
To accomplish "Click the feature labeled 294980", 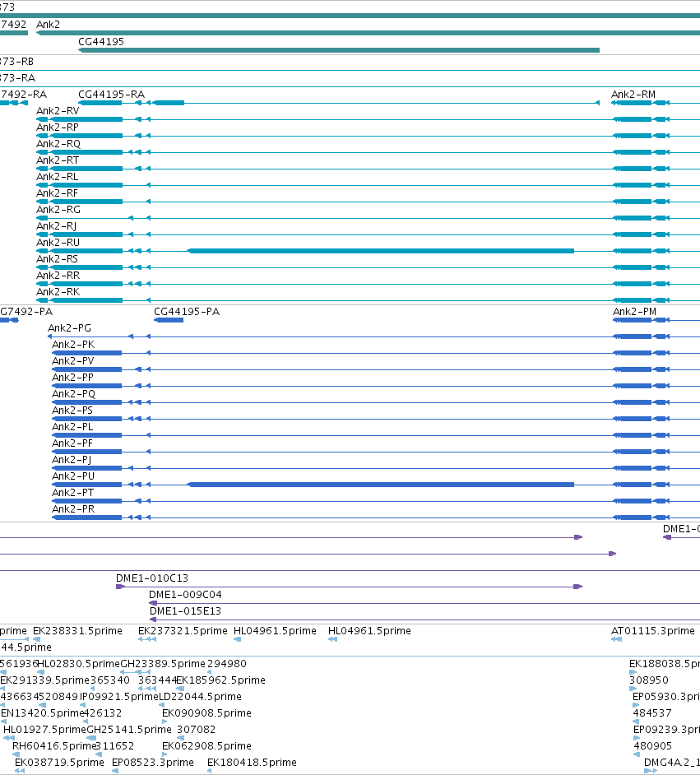I will tap(227, 664).
